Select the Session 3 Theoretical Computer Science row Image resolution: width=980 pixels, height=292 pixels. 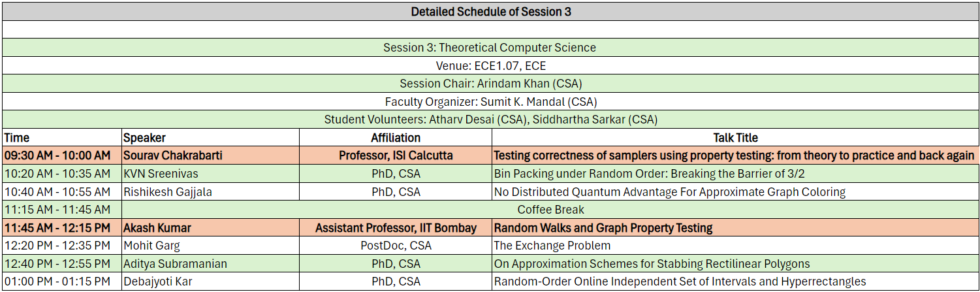pos(490,48)
